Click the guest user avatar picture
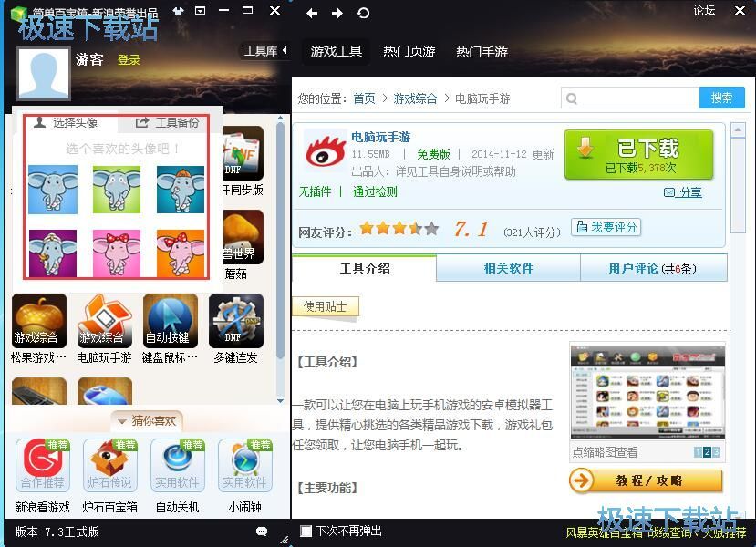 (x=44, y=74)
